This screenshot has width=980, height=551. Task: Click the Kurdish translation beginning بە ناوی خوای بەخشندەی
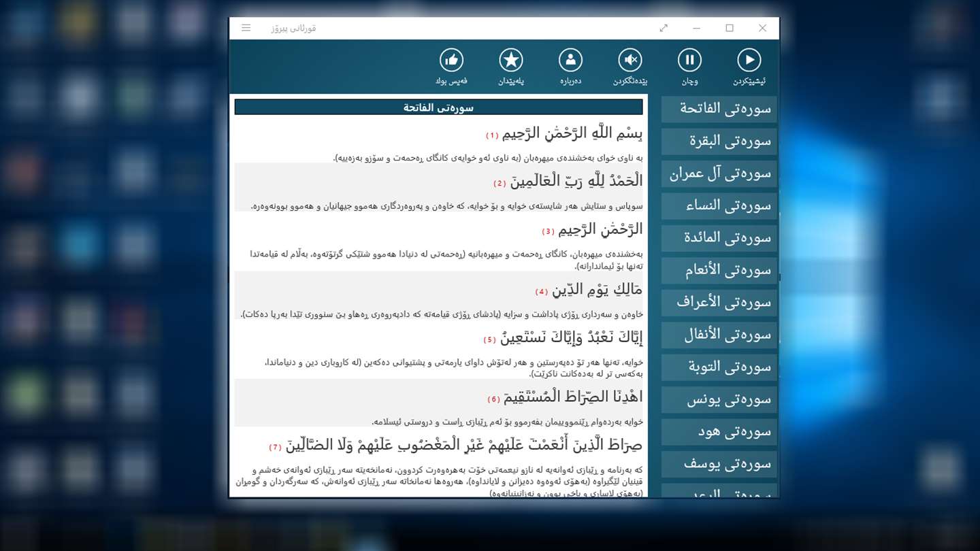click(x=488, y=158)
